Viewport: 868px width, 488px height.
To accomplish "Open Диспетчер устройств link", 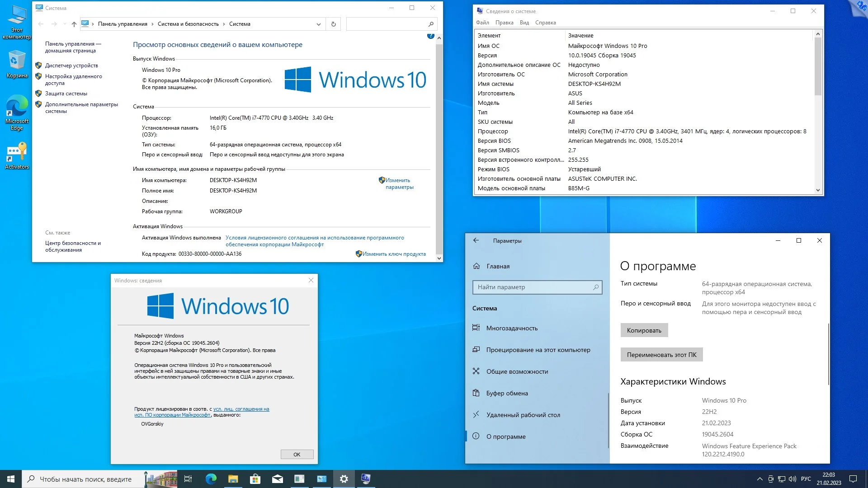I will (71, 66).
